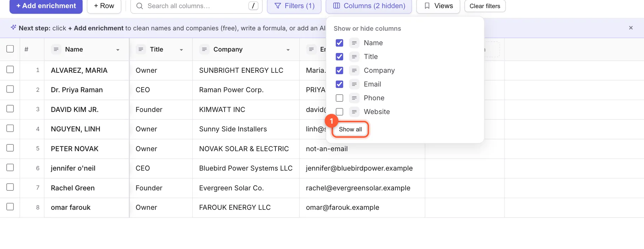Click the sparkle icon in the Next step banner
Screen dimensions: 644x249
13,28
